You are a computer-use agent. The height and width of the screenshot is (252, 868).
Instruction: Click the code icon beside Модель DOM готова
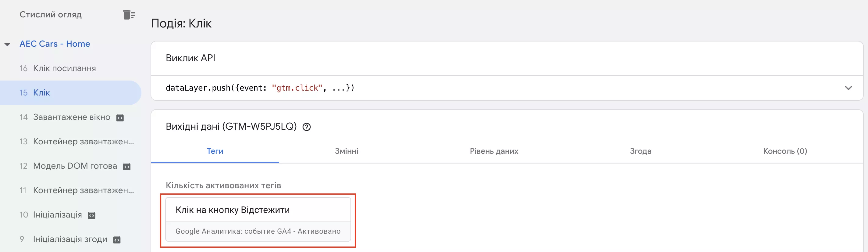point(127,167)
